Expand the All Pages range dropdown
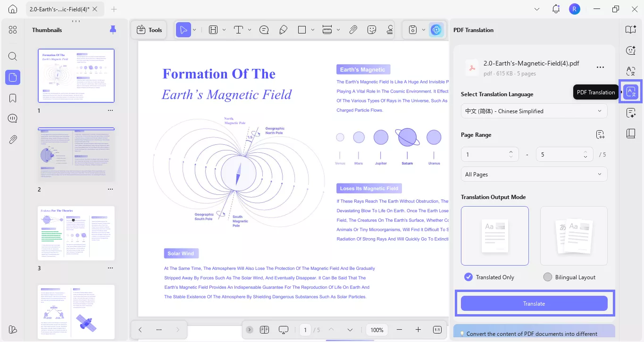 tap(534, 175)
